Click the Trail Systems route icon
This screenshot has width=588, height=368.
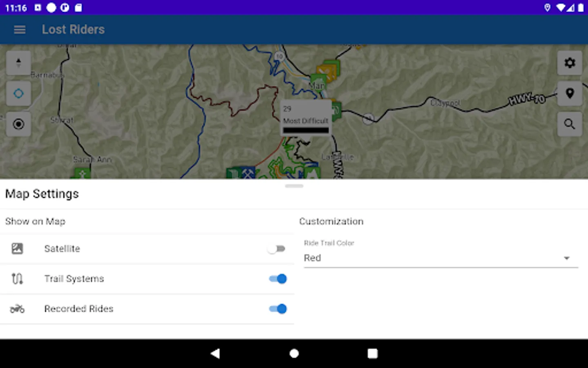tap(17, 279)
